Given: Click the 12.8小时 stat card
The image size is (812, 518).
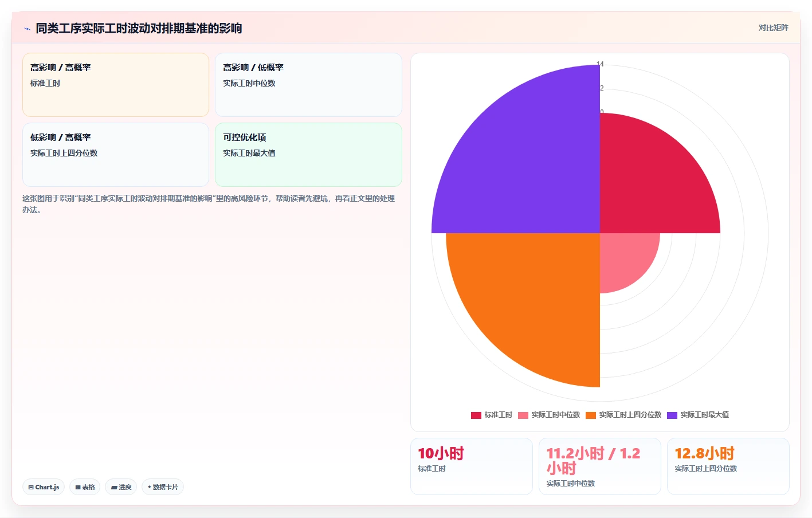Looking at the screenshot, I should pos(728,466).
